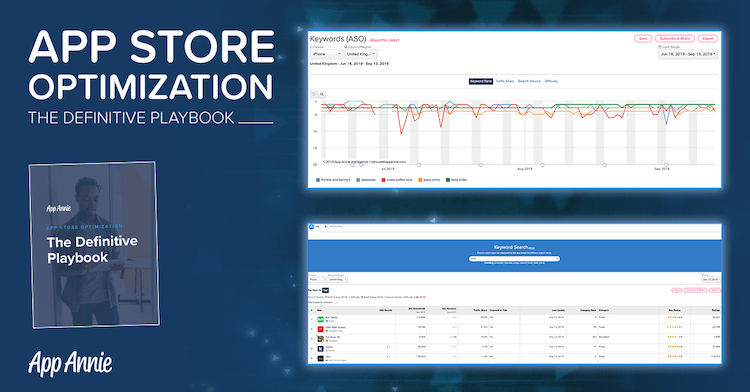Switch to the Search Volume tab

[529, 81]
